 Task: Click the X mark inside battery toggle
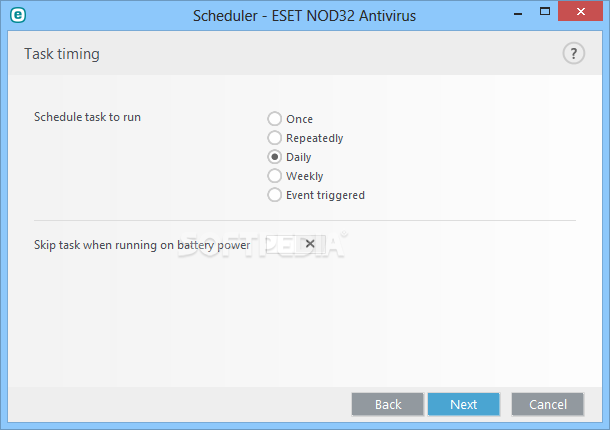click(x=310, y=244)
